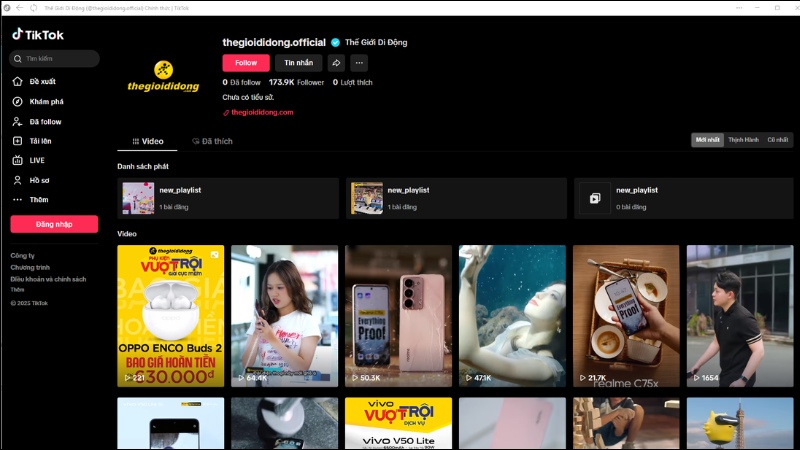Play Everything Proof phone video 50.3K
800x450 pixels.
(x=398, y=316)
